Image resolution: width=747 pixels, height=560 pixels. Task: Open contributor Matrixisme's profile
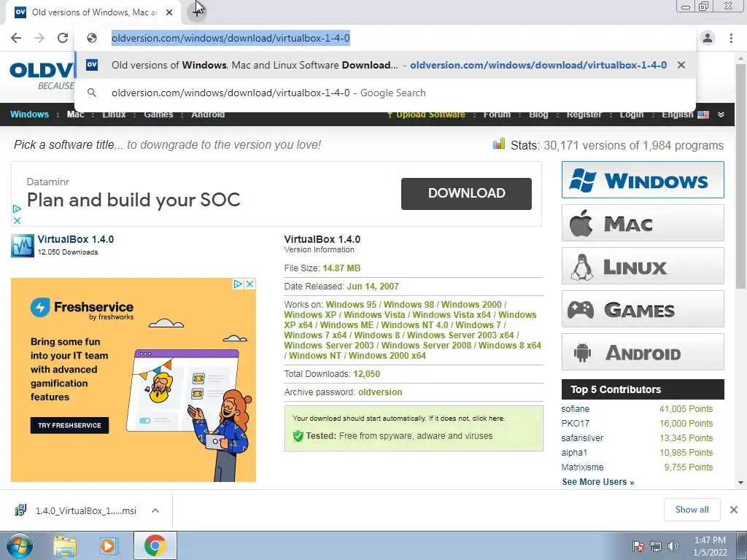pos(582,467)
